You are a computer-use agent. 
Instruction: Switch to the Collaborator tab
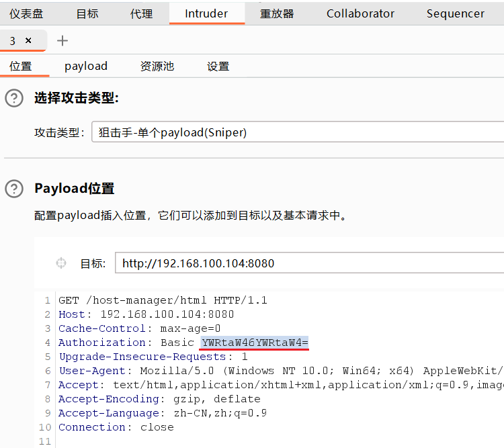(360, 13)
